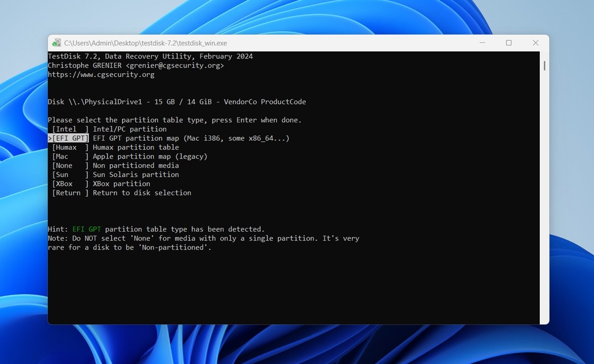Click the EFI GPT detected hint text

(156, 229)
